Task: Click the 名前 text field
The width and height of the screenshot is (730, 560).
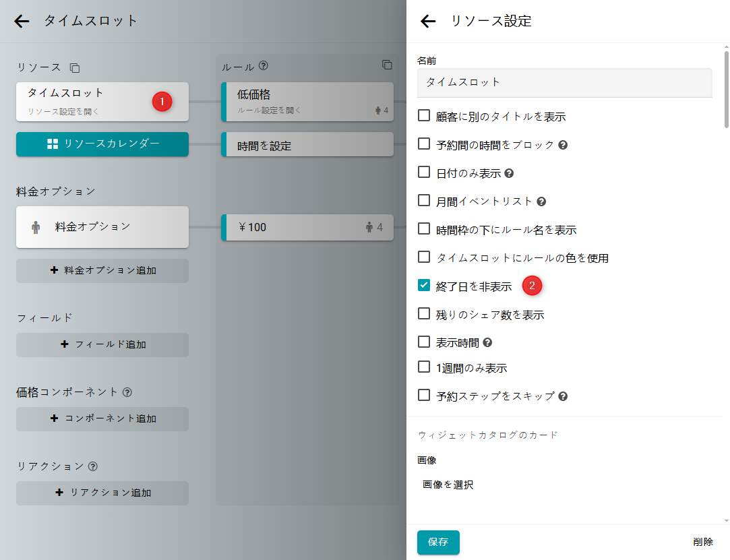Action: click(x=564, y=82)
